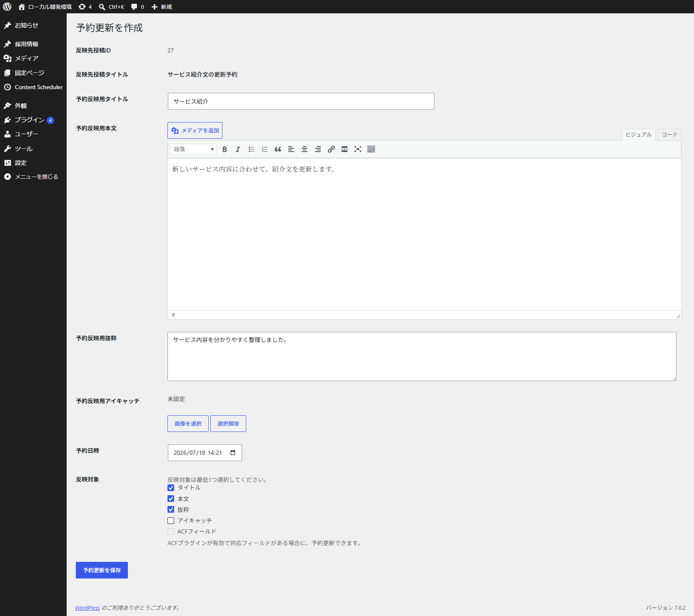Click the 未設定 thumbnail status text
694x616 pixels.
(x=176, y=399)
